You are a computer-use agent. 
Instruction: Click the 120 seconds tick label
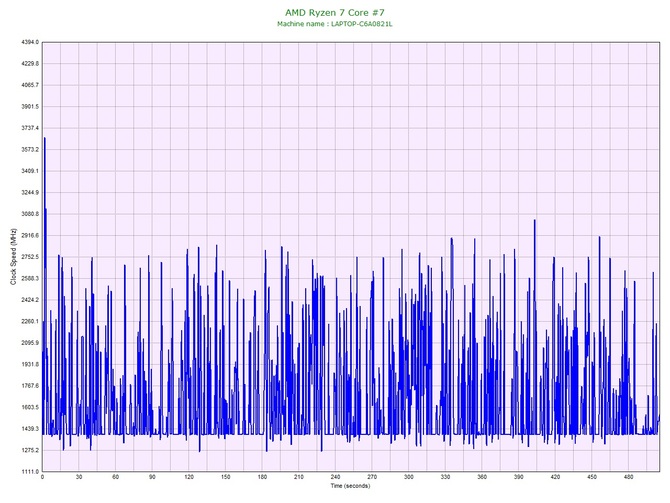coord(189,477)
